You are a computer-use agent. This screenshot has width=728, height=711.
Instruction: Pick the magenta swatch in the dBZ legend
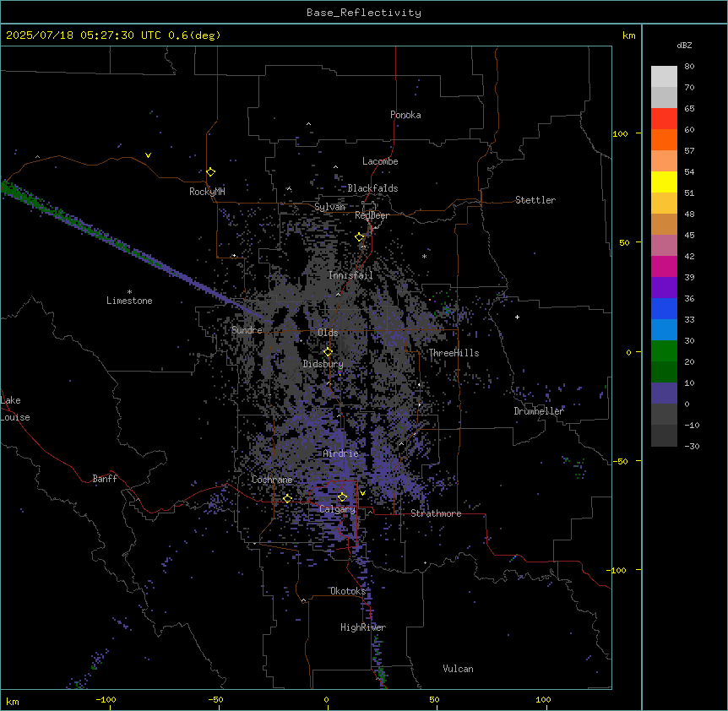pyautogui.click(x=664, y=266)
